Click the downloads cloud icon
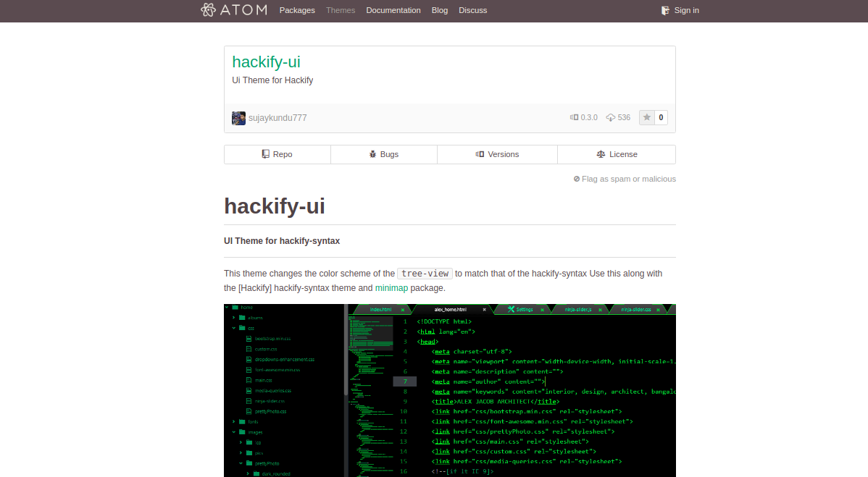This screenshot has width=868, height=477. pos(610,118)
